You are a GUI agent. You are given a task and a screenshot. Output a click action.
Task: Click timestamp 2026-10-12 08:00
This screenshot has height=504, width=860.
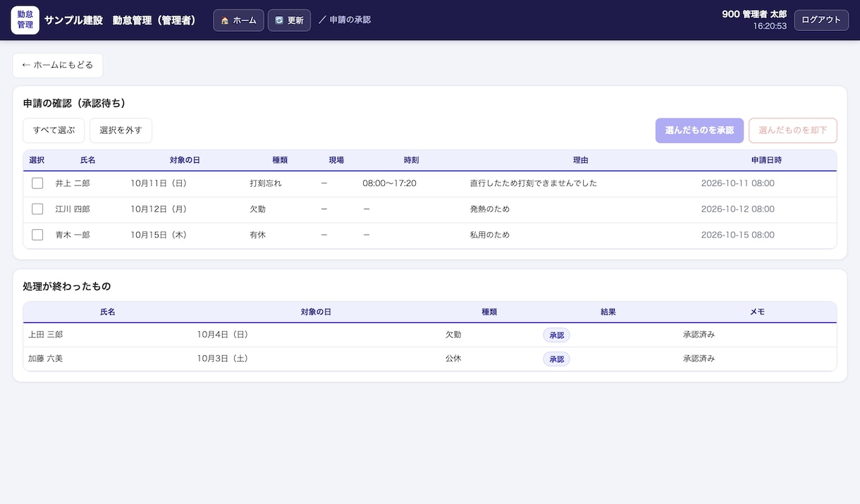737,209
